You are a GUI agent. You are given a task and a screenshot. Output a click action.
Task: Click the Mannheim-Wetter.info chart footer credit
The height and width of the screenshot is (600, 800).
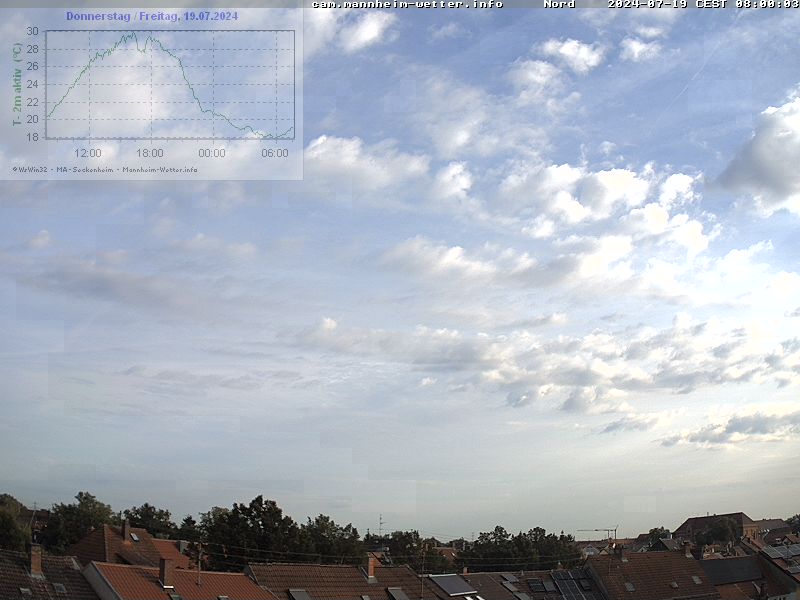(160, 169)
